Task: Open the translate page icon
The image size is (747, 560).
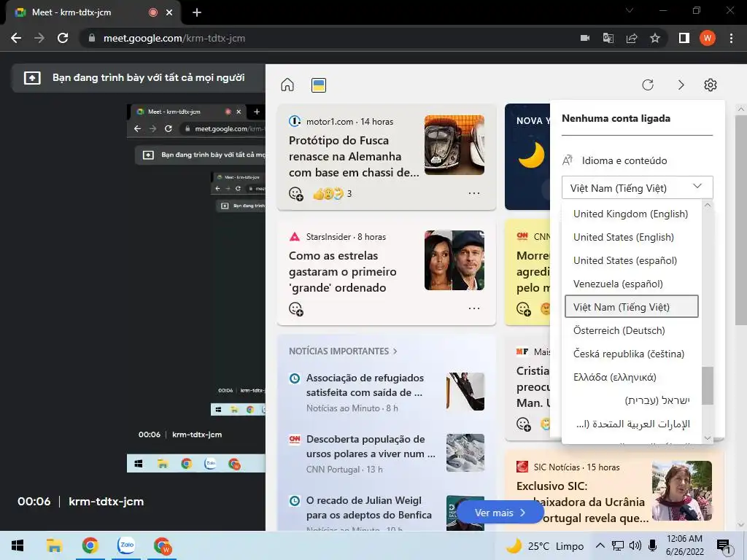Action: click(x=608, y=38)
